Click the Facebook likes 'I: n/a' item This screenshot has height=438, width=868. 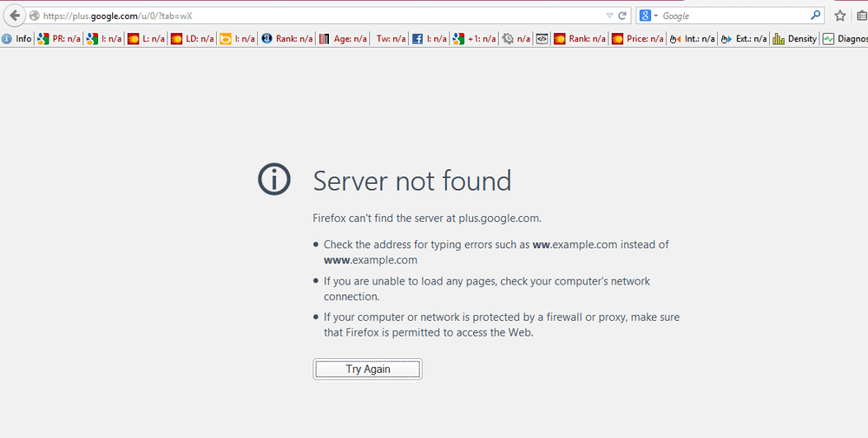point(430,39)
